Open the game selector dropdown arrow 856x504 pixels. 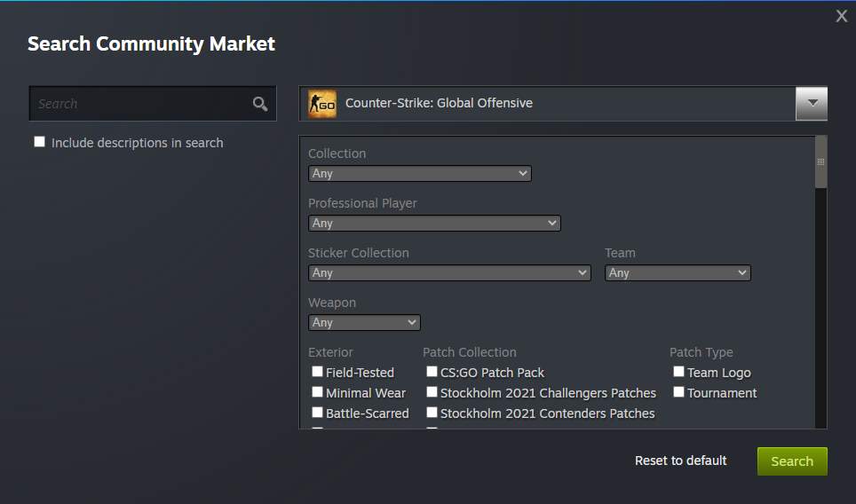[812, 103]
